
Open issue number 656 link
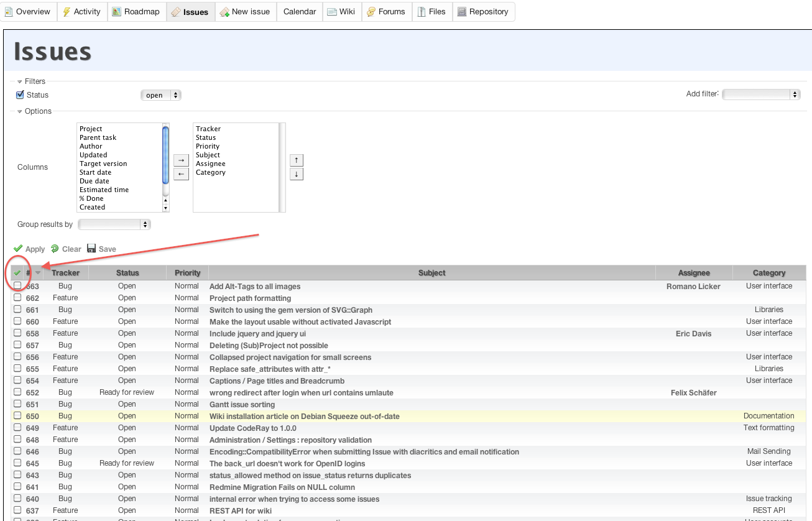pos(32,357)
